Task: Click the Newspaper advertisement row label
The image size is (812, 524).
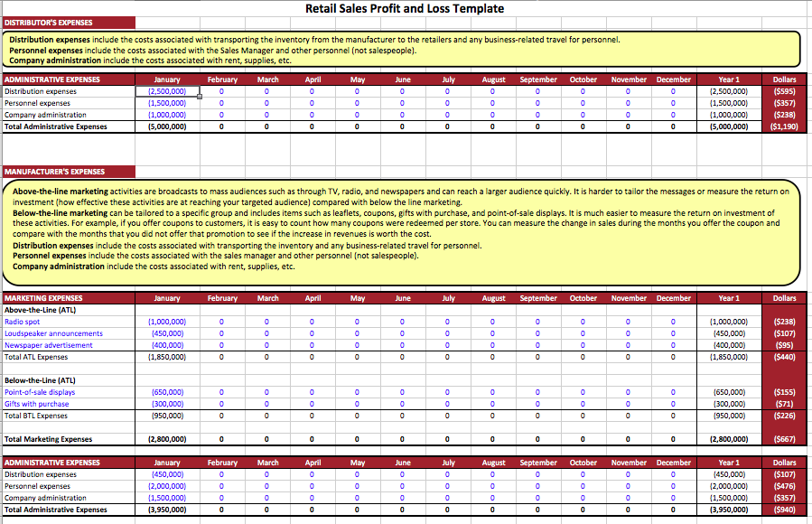Action: (49, 345)
